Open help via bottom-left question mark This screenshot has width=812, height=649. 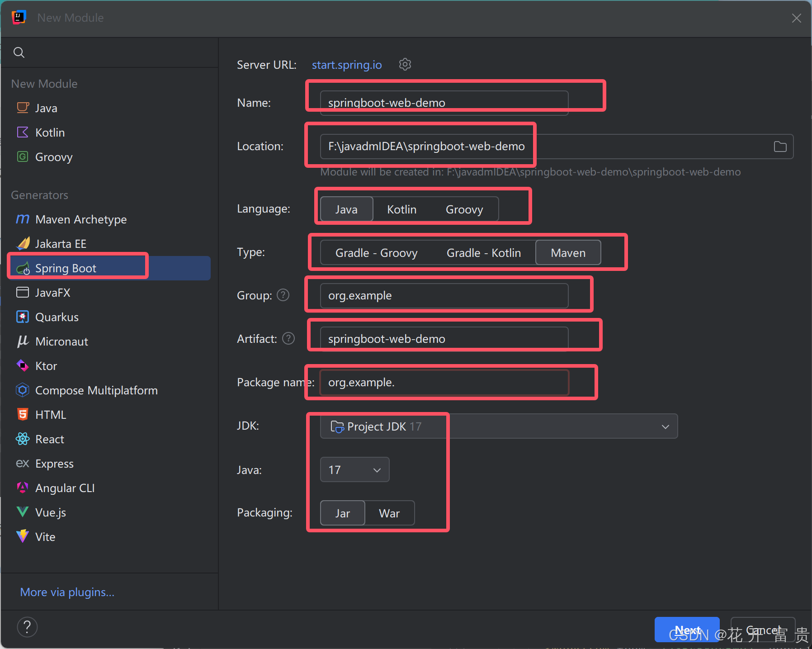[x=27, y=627]
